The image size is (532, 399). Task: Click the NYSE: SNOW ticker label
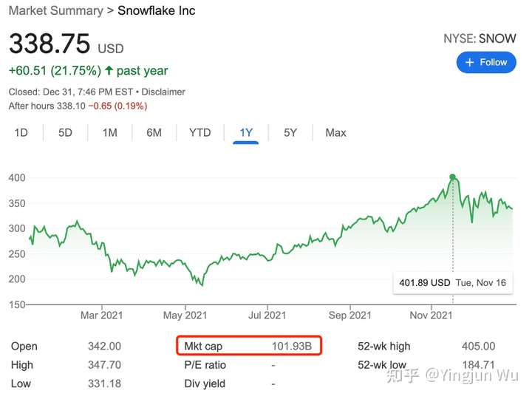(x=480, y=38)
